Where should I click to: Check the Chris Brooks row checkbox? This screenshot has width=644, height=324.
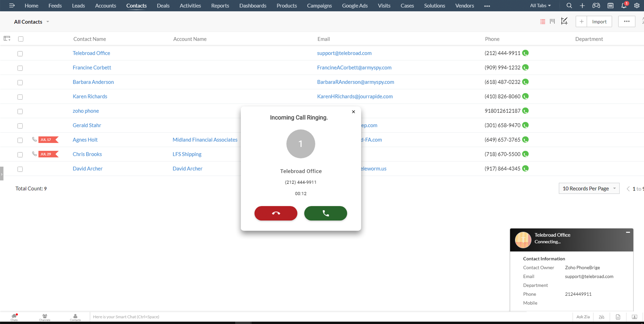(20, 155)
